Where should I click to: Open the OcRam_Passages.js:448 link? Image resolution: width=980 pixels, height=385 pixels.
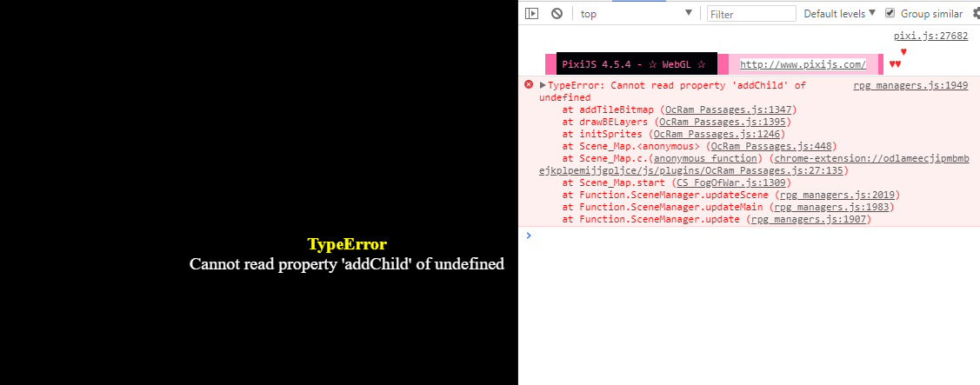pos(770,146)
